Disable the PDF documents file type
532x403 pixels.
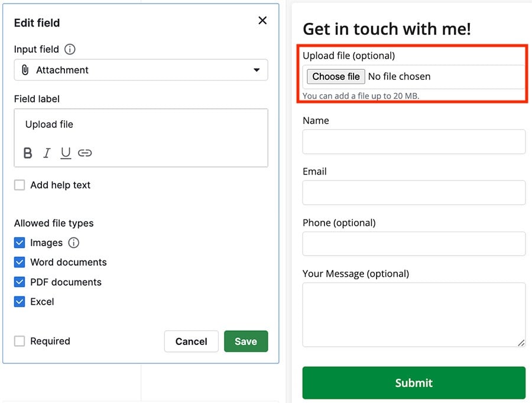pyautogui.click(x=19, y=282)
